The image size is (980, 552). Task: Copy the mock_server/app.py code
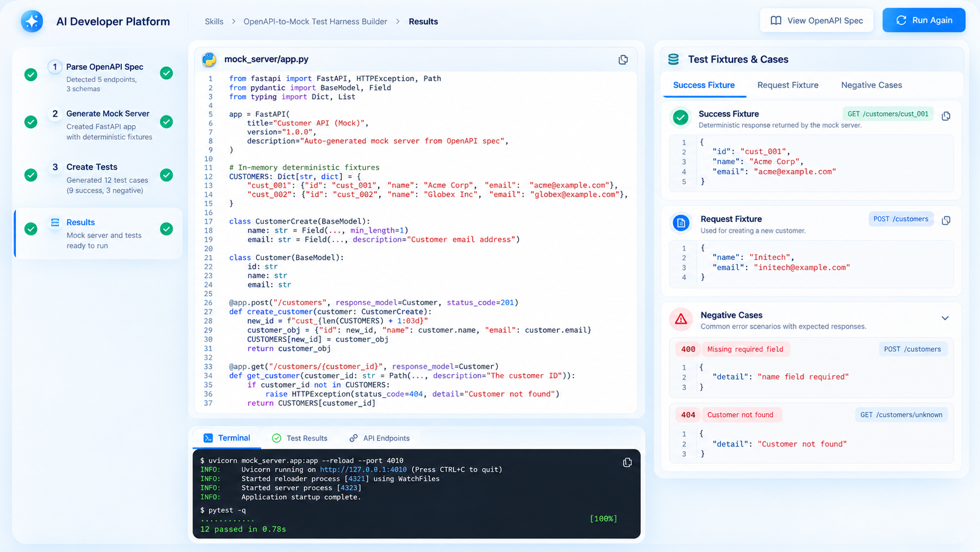(623, 59)
